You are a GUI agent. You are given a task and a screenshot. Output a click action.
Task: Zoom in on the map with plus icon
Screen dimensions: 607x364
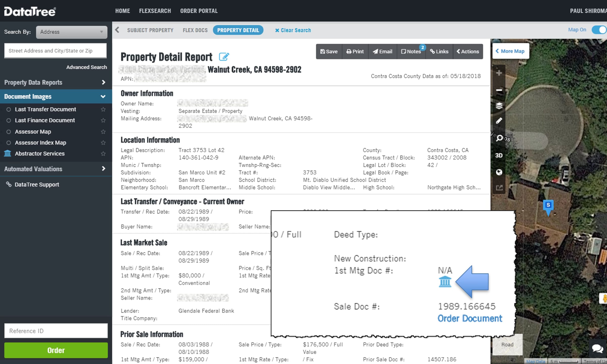click(x=499, y=73)
